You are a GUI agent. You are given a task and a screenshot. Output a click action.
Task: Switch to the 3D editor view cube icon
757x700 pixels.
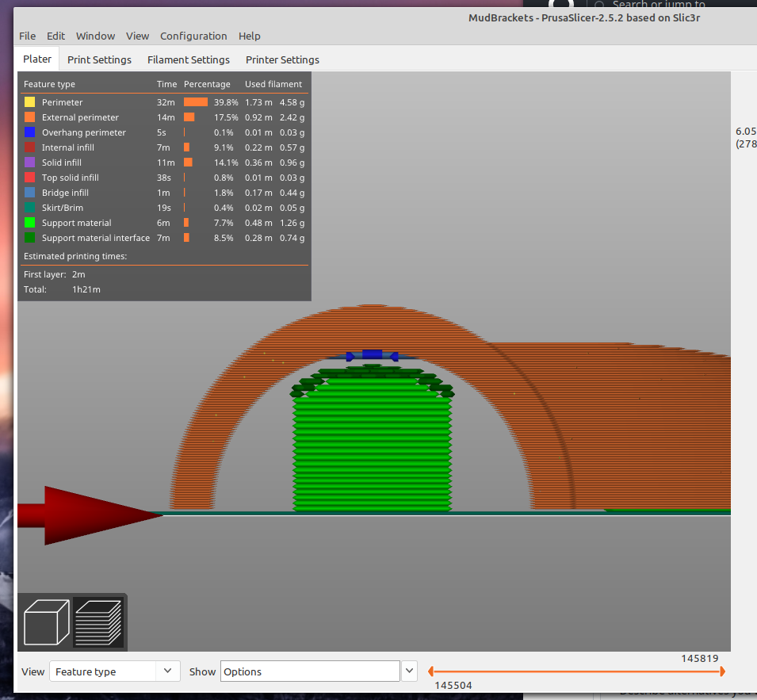point(45,622)
